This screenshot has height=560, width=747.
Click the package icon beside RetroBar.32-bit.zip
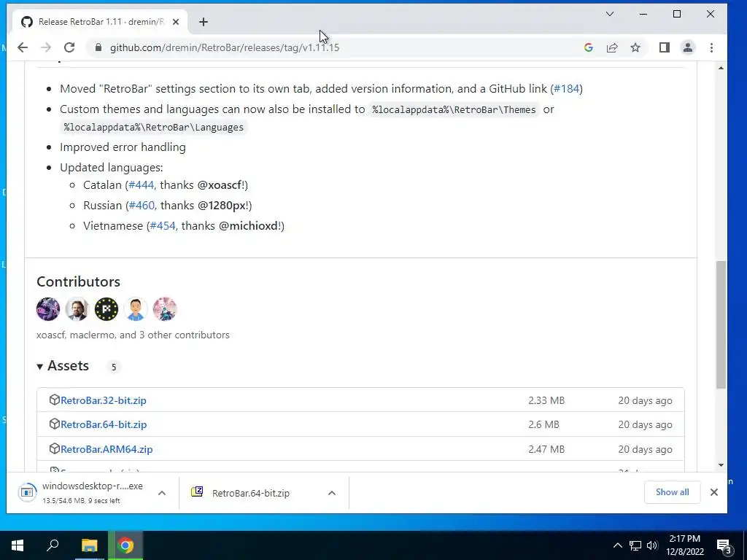pos(54,400)
